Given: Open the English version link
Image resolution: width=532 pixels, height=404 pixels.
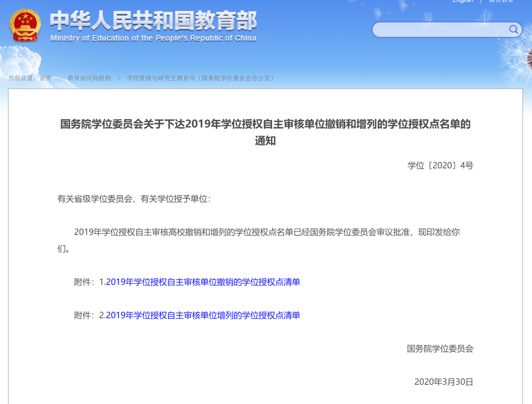Looking at the screenshot, I should coord(463,1).
